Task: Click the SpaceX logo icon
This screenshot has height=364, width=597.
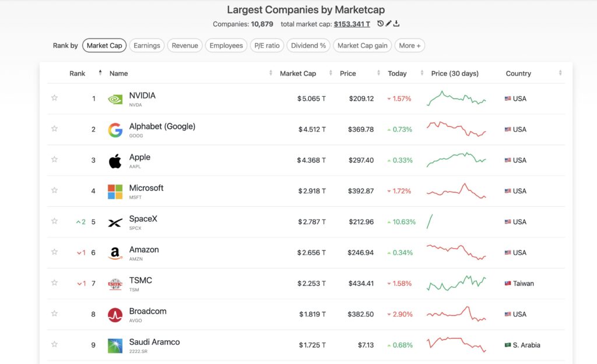Action: point(115,222)
